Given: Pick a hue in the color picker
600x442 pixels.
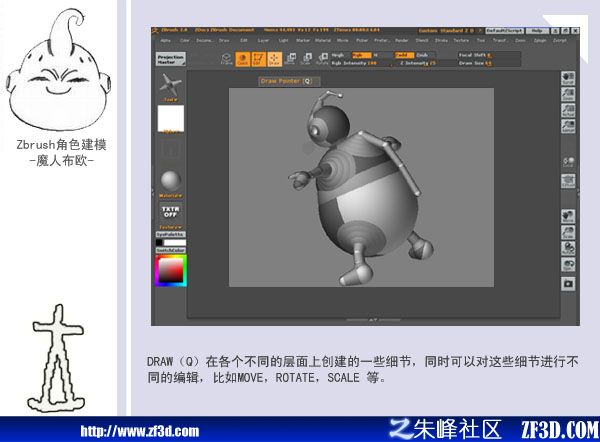Looking at the screenshot, I should click(x=171, y=271).
